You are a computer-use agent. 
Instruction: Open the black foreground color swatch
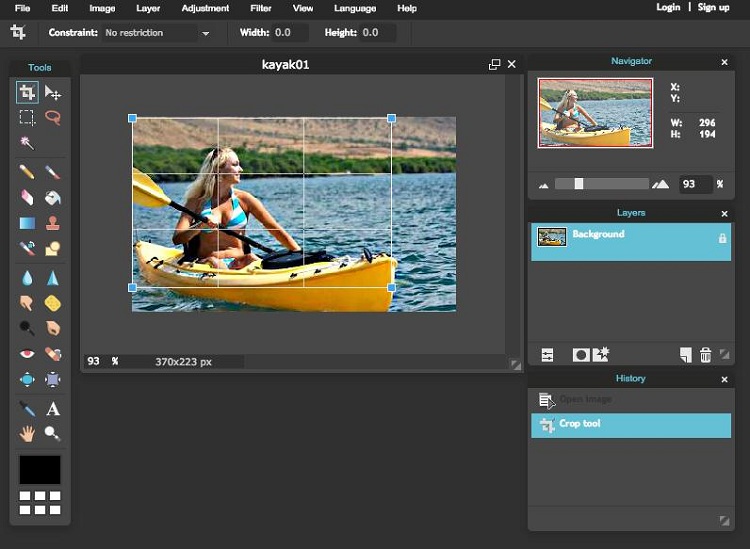click(x=40, y=470)
